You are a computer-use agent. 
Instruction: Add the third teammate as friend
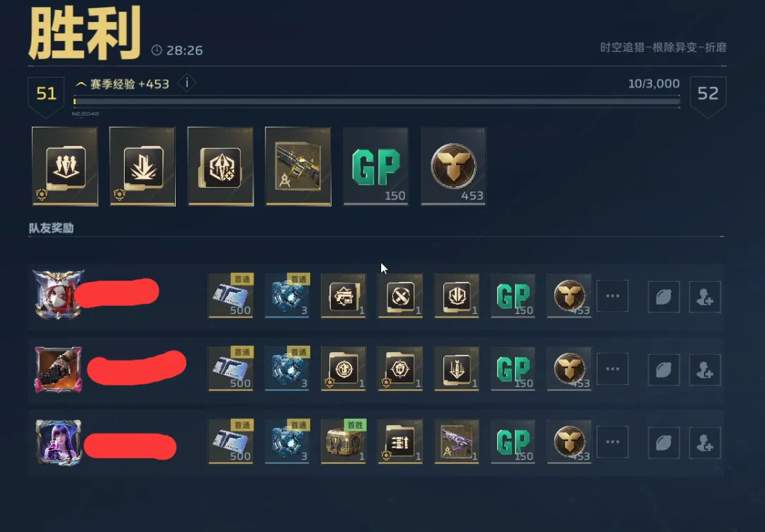coord(705,443)
